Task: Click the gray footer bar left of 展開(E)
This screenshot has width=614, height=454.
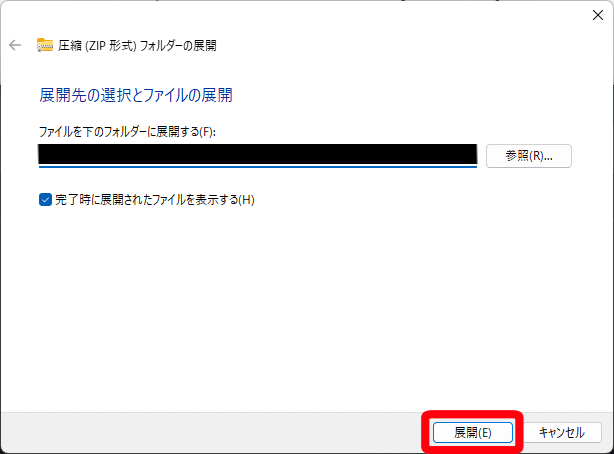Action: [x=211, y=432]
